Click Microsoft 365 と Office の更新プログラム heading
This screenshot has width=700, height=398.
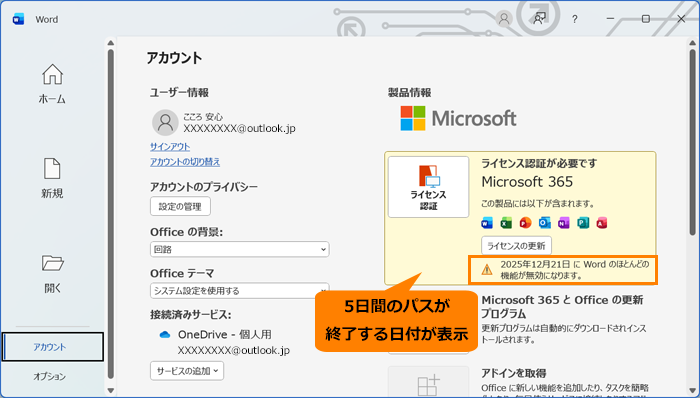[x=562, y=307]
